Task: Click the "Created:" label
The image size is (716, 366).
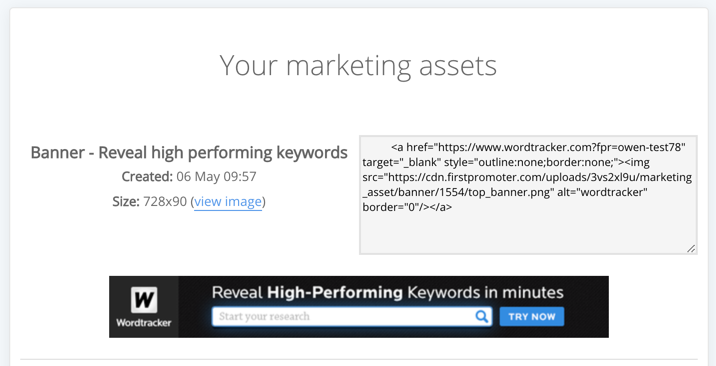Action: 147,177
